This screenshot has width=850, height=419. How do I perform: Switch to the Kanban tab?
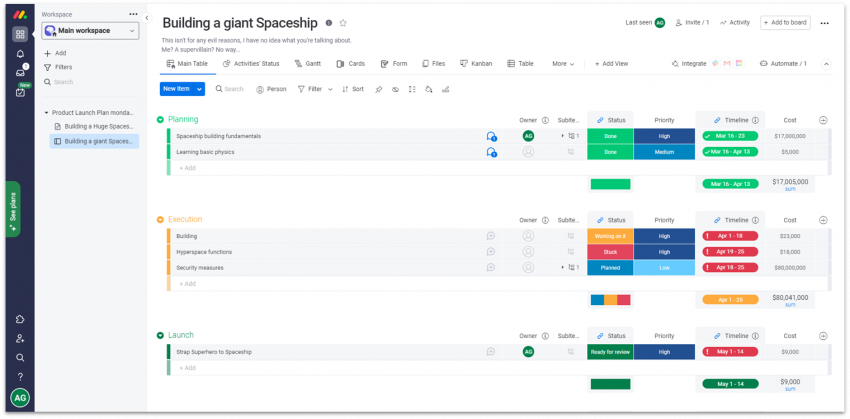click(476, 64)
